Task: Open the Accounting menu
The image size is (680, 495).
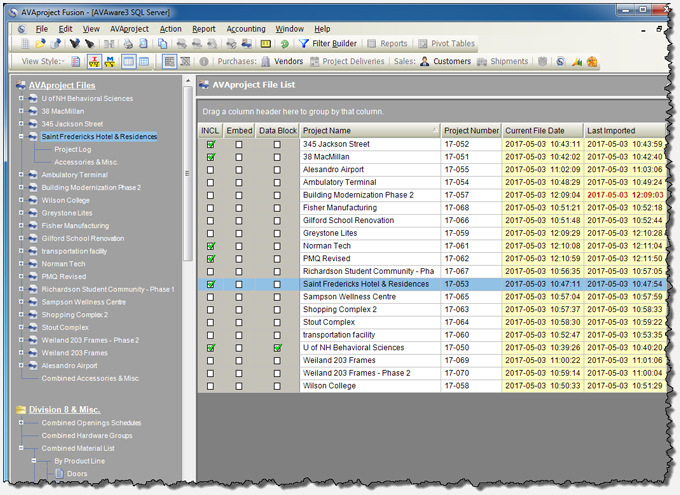Action: tap(246, 29)
